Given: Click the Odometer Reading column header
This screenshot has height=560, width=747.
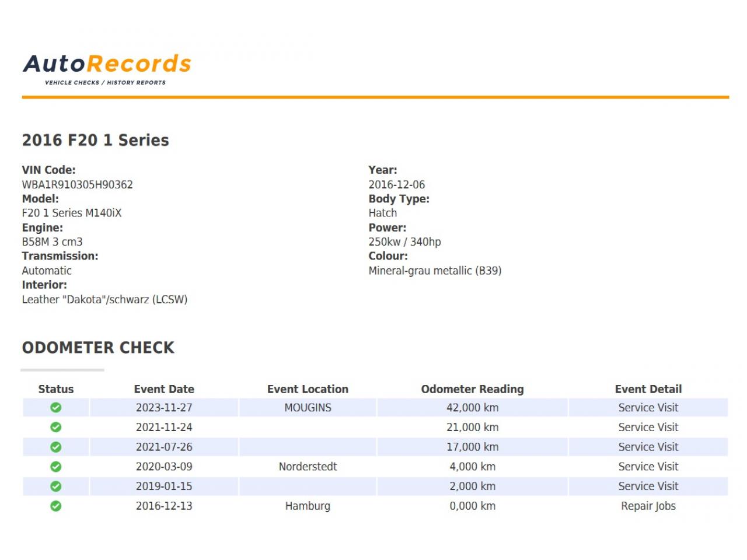Looking at the screenshot, I should 472,389.
